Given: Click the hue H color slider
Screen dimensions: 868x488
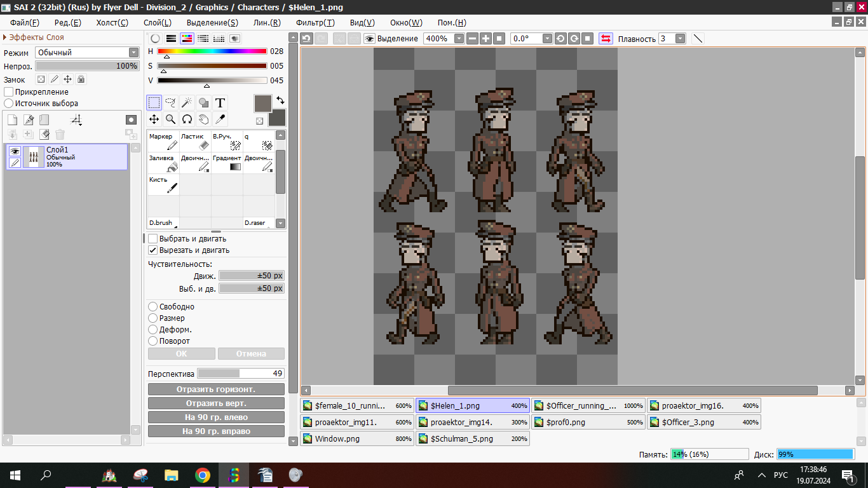Looking at the screenshot, I should [212, 51].
